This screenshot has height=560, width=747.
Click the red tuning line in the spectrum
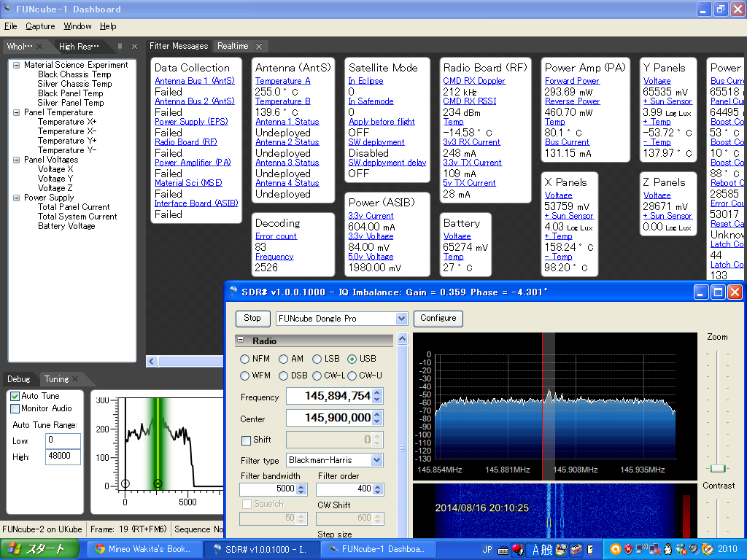[542, 405]
